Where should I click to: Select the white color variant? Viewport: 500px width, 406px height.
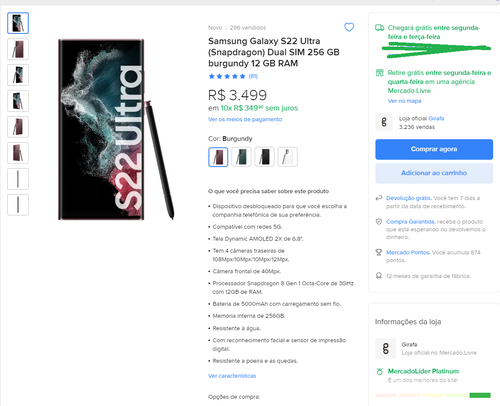[x=287, y=157]
